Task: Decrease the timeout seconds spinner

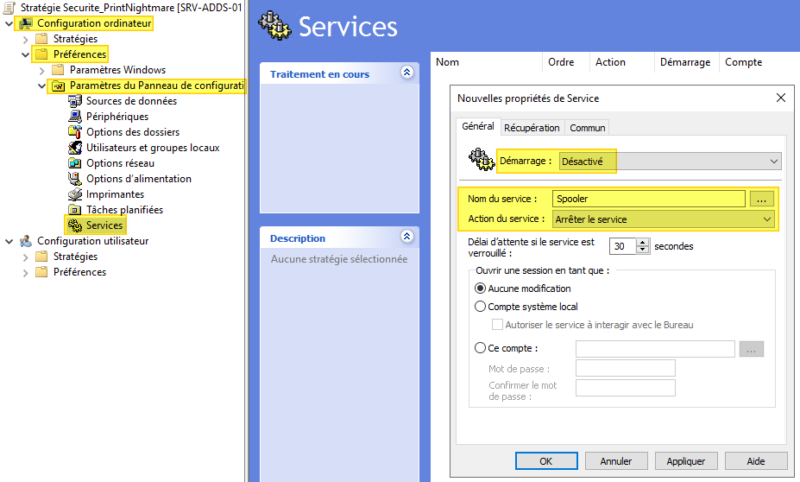Action: [x=643, y=250]
